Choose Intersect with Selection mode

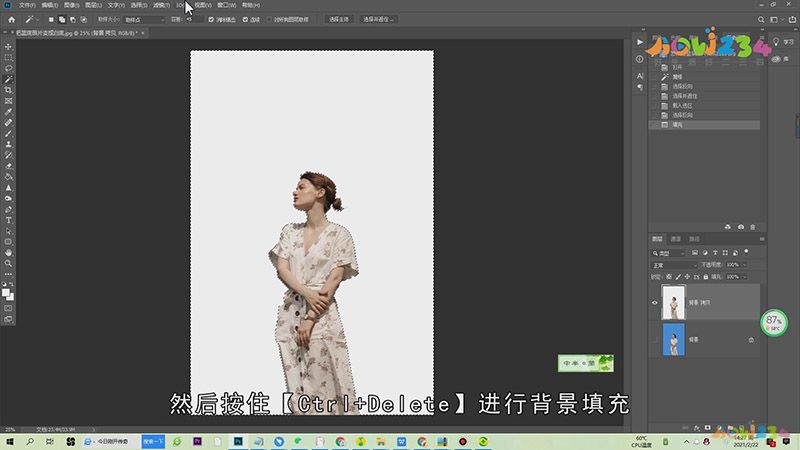click(x=83, y=19)
